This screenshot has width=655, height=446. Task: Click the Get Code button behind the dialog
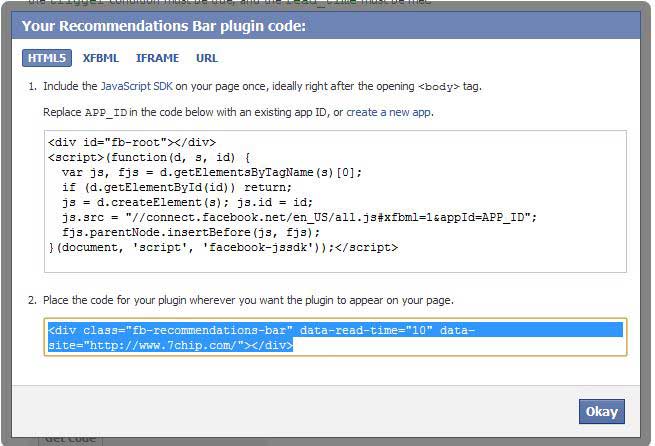70,439
